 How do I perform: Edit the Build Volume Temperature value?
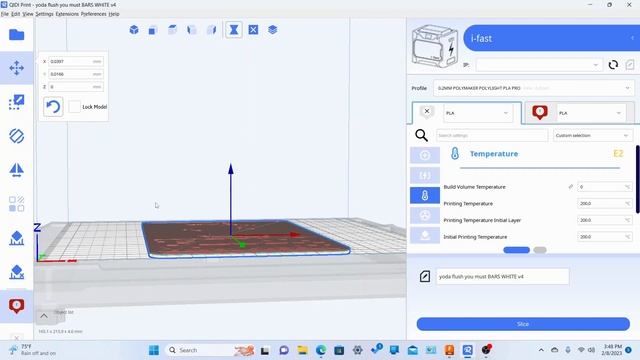pos(604,187)
